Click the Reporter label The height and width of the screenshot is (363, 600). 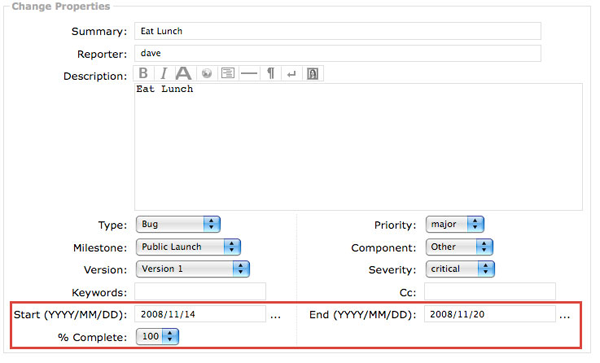pos(102,54)
